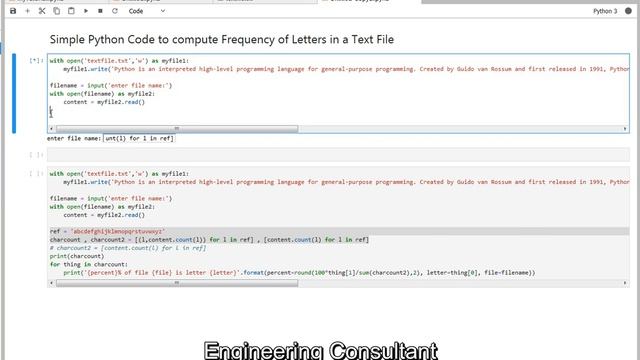Click the Python 3 kernel name

[x=605, y=11]
